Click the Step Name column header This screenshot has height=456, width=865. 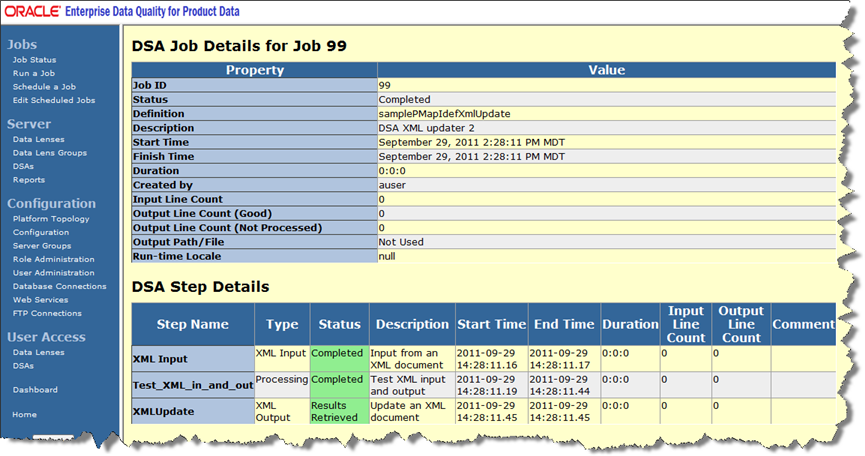192,324
